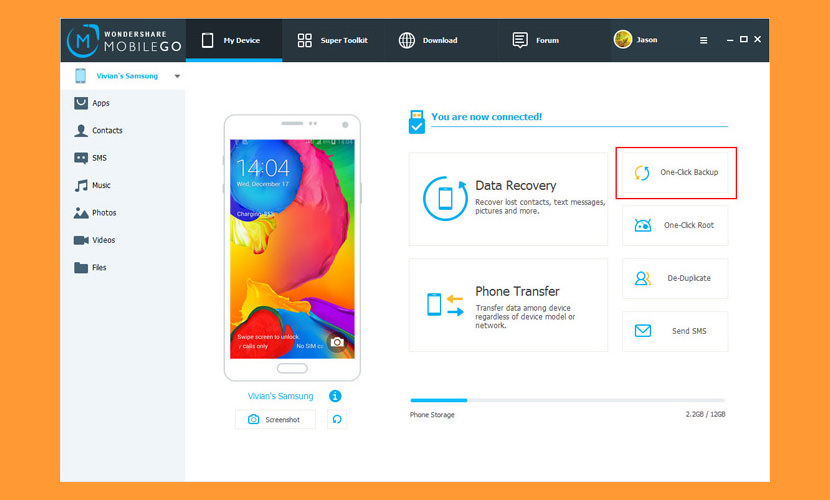Screen dimensions: 830x500
Task: Click the Files folder icon
Action: (80, 267)
